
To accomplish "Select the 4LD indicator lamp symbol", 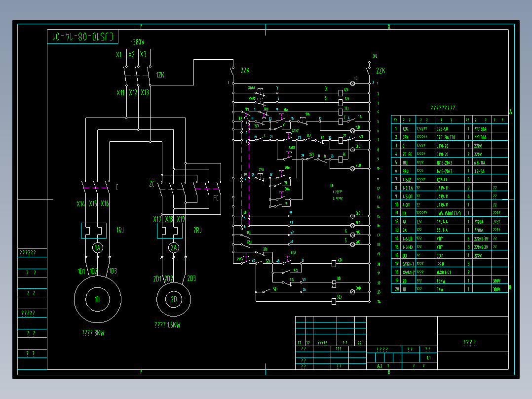I will click(352, 169).
